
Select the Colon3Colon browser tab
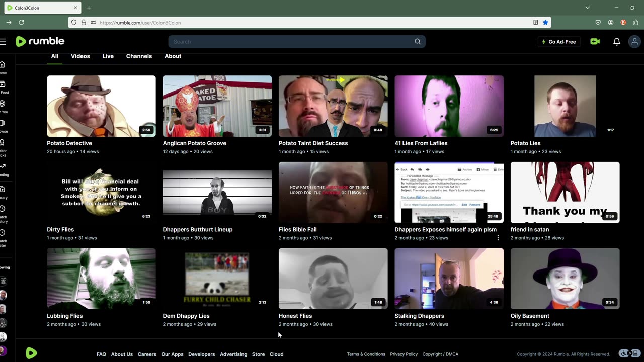[42, 8]
